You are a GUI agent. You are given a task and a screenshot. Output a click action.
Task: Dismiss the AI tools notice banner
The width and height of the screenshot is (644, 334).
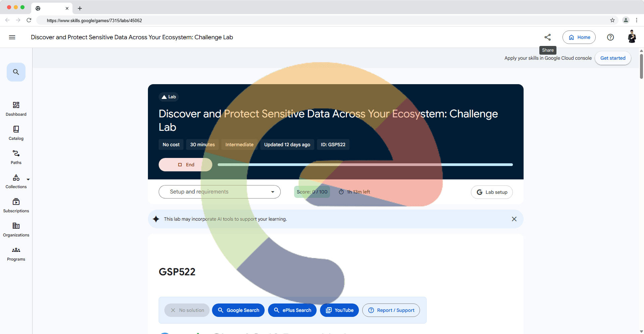tap(514, 219)
